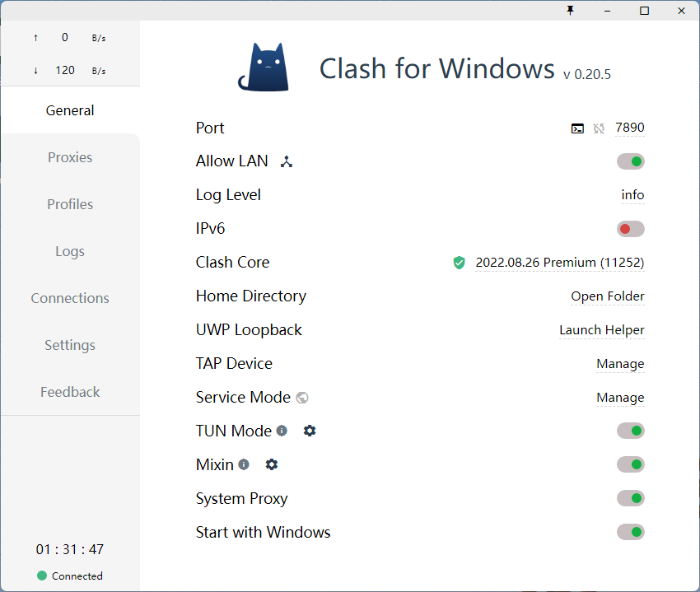The width and height of the screenshot is (700, 592).
Task: Click Launch Helper for UWP Loopback
Action: tap(602, 330)
